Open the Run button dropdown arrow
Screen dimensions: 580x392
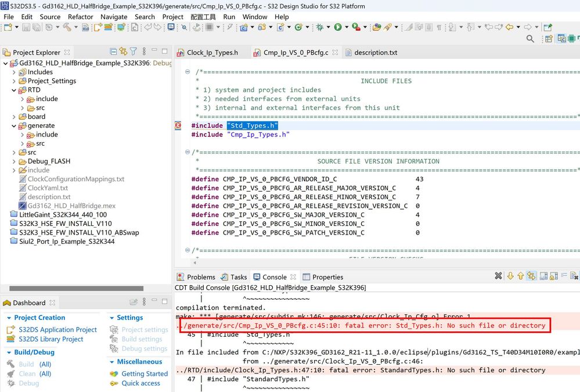coord(347,27)
